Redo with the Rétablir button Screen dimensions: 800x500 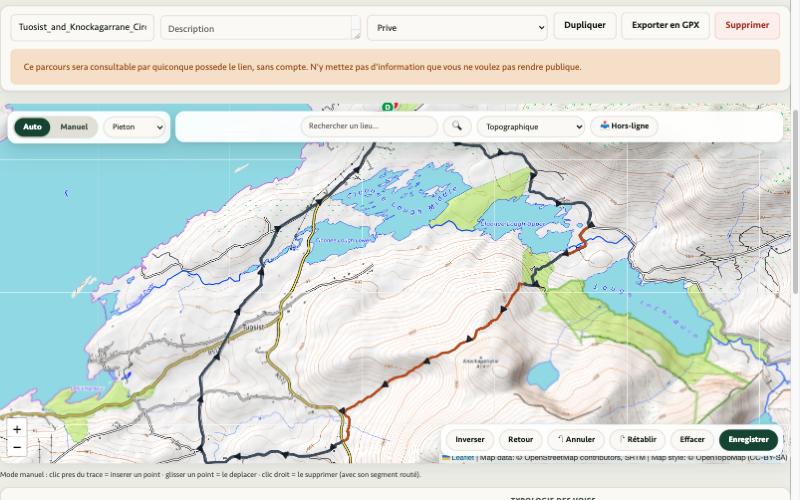[638, 439]
